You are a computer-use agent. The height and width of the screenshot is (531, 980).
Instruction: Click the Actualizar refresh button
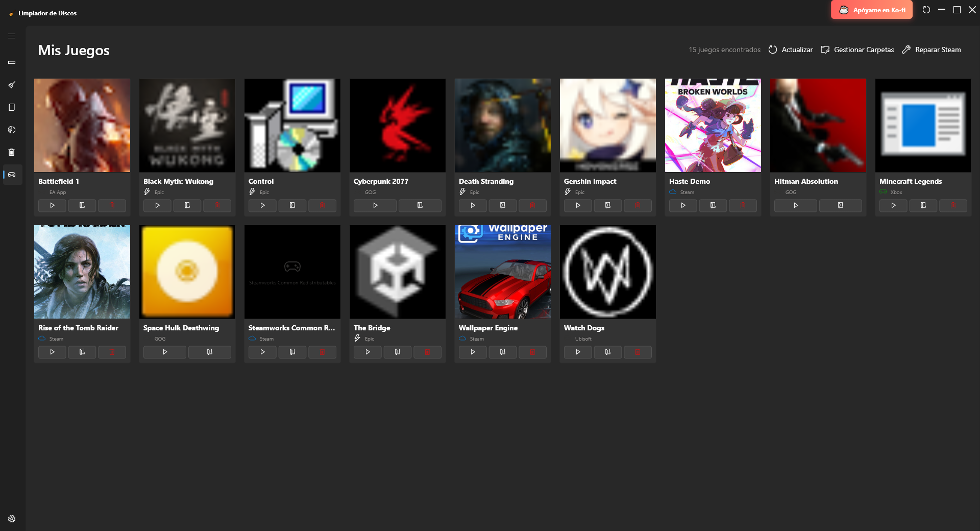(791, 50)
